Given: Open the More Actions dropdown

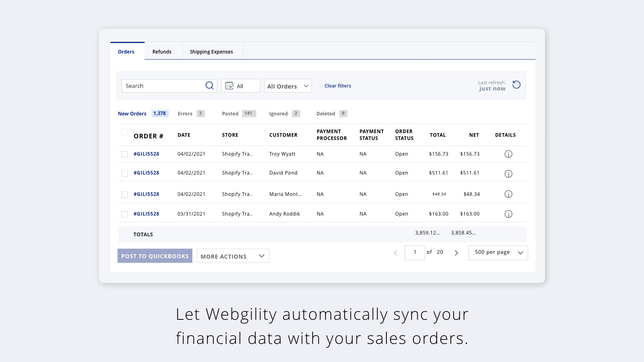Looking at the screenshot, I should coord(233,256).
